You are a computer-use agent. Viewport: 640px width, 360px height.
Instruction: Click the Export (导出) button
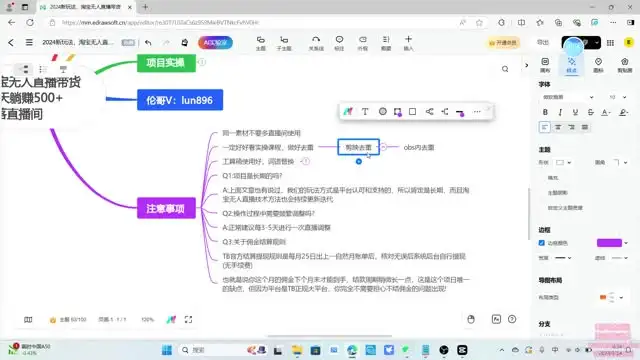(543, 42)
